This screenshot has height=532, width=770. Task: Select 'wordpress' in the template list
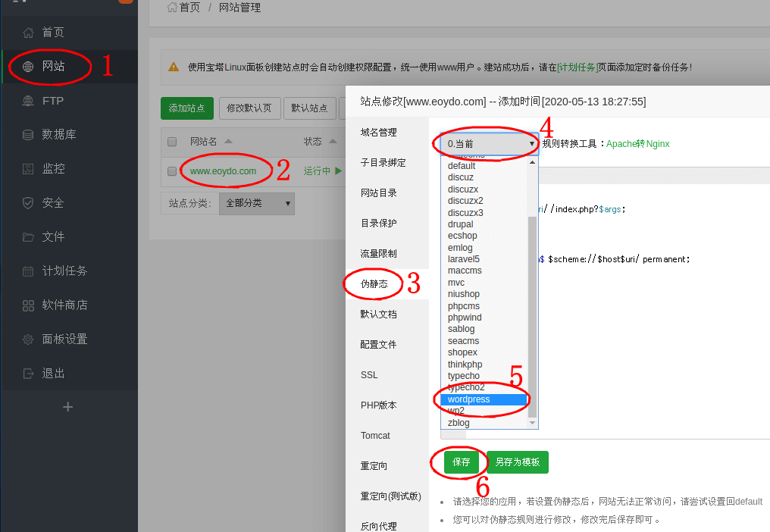pyautogui.click(x=484, y=399)
